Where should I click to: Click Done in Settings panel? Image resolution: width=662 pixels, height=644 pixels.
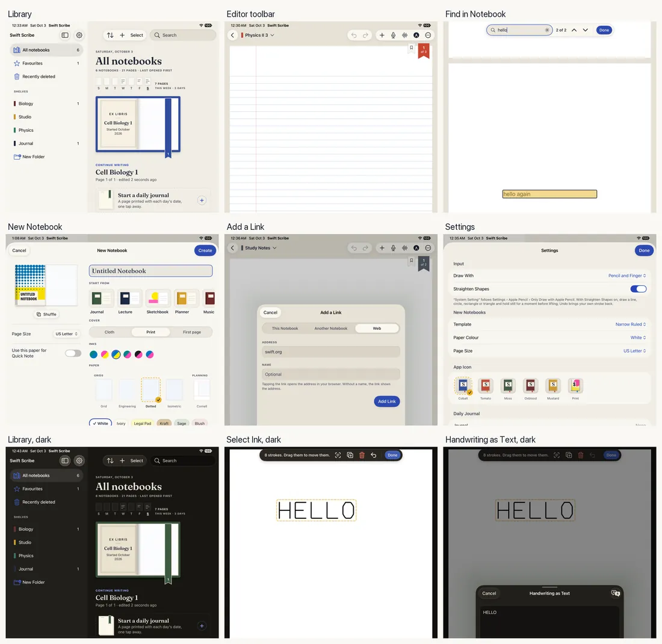644,250
